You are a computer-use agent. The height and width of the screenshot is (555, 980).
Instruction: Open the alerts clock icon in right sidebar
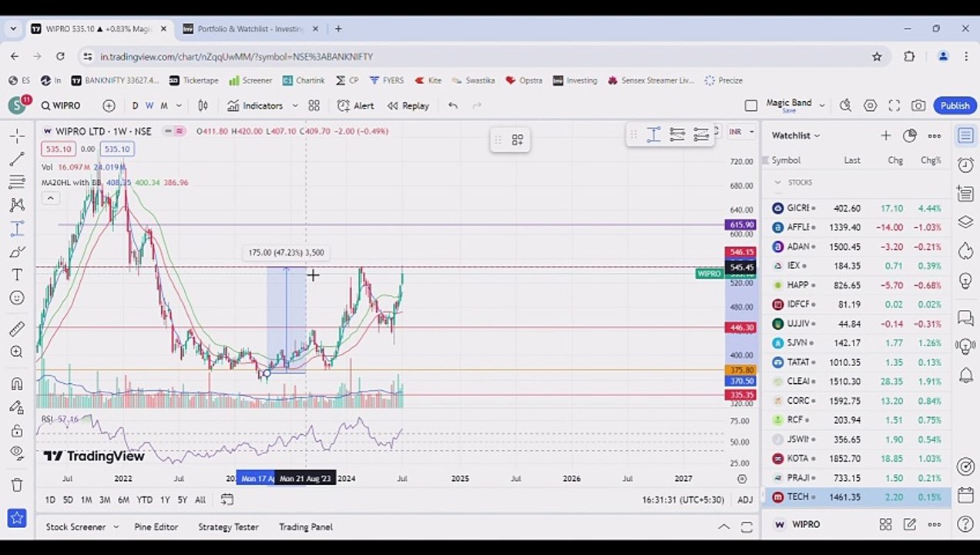pos(965,164)
